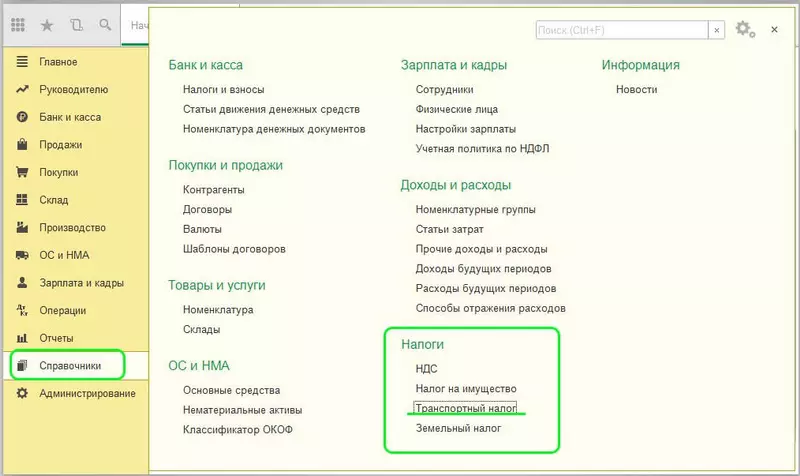This screenshot has height=476, width=800.
Task: Open the Валюты directory
Action: [202, 229]
